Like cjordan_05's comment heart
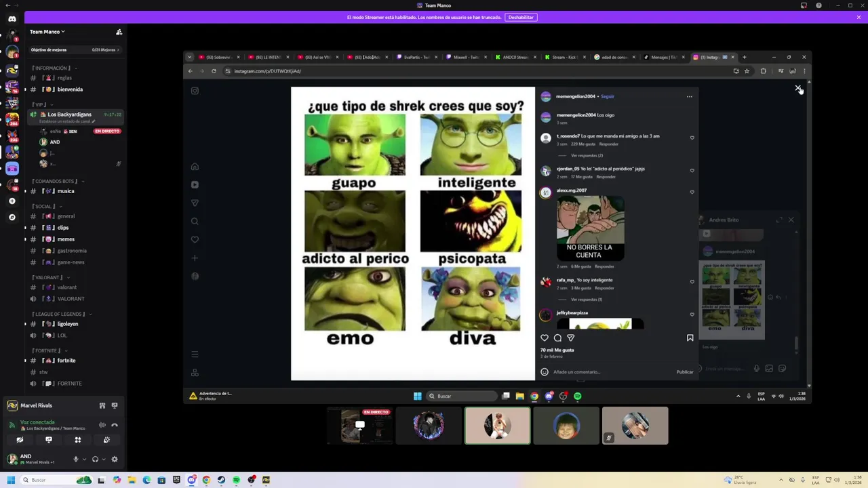 point(692,170)
